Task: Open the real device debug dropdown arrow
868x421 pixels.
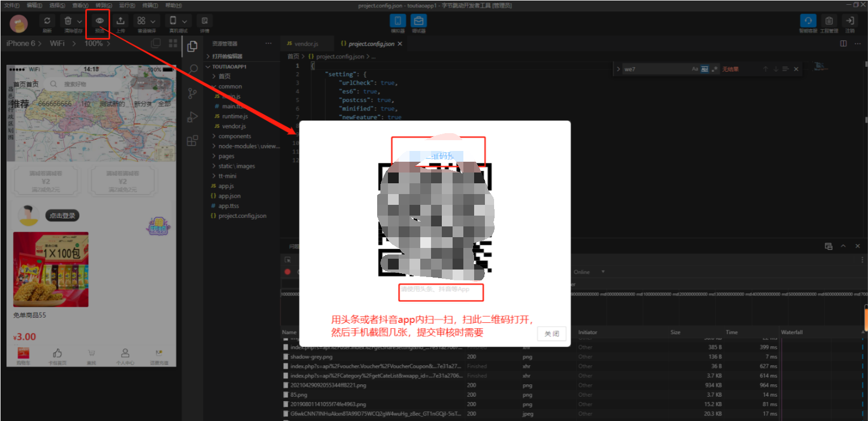Action: coord(184,22)
